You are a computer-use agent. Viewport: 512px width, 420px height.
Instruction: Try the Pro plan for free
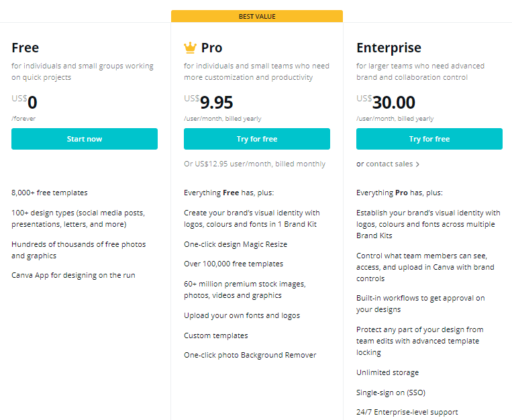pos(257,139)
